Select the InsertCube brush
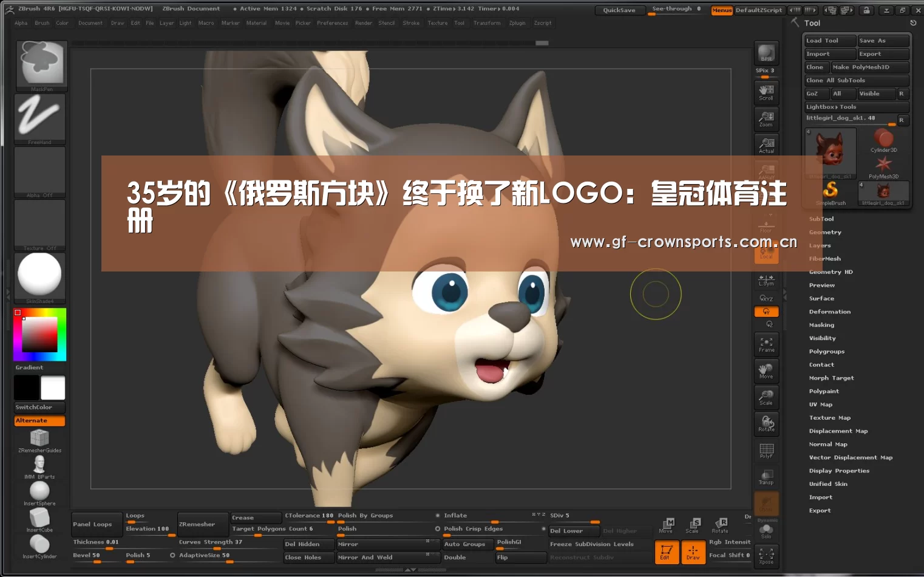 pos(39,520)
